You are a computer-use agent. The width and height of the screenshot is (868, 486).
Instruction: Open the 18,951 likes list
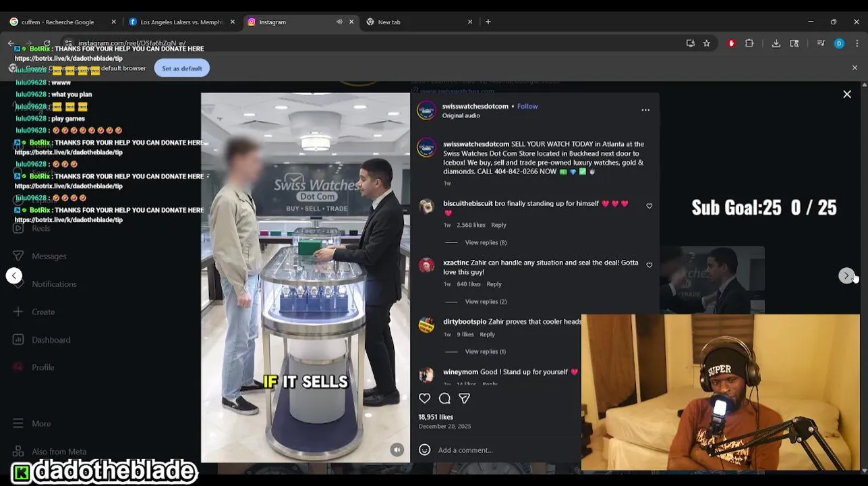click(x=436, y=417)
